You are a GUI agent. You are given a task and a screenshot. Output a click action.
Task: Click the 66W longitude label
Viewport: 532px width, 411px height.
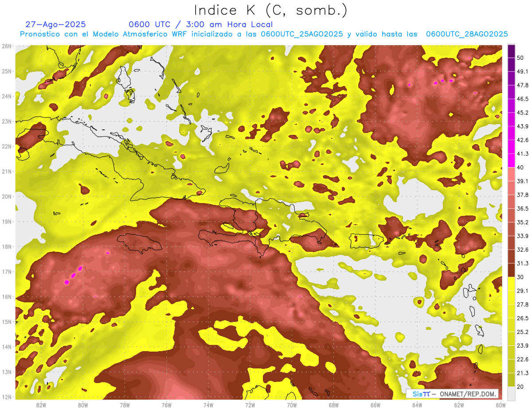click(x=376, y=405)
